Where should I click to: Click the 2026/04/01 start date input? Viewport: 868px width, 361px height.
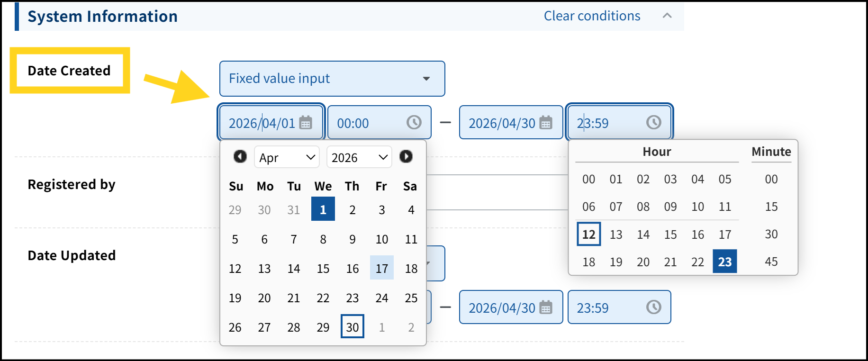point(262,123)
